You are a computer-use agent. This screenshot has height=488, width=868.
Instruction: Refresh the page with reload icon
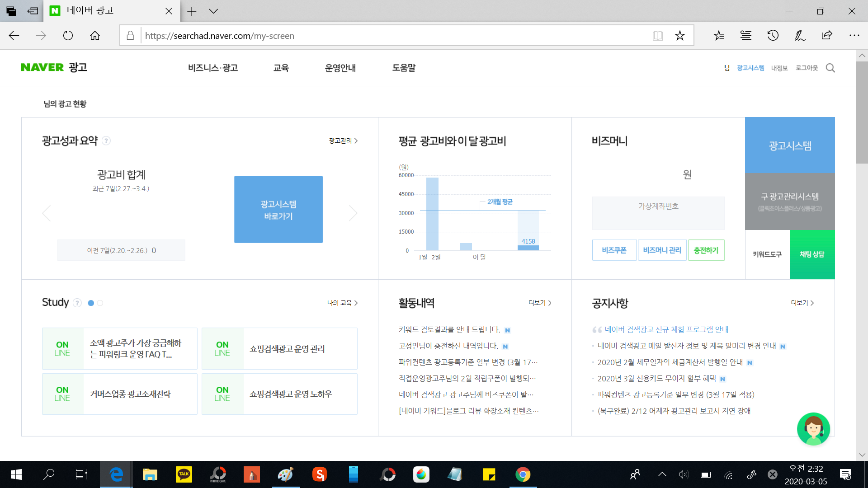coord(68,36)
